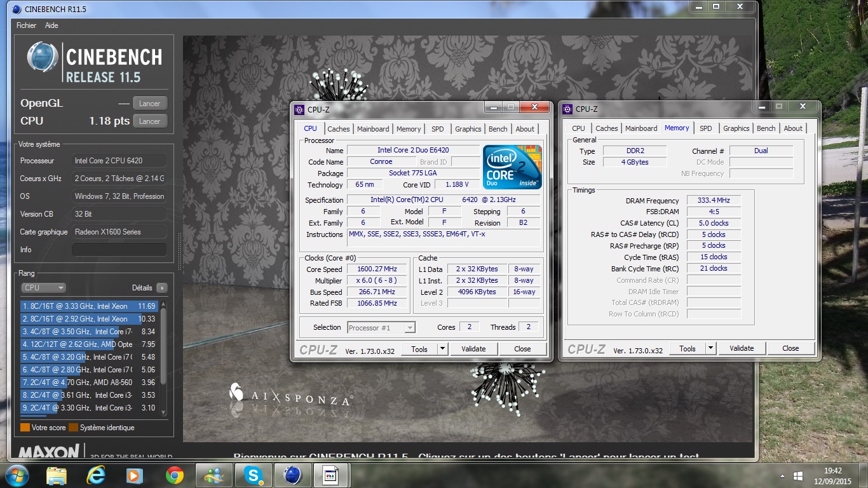Open the Windows Start menu orb
The image size is (868, 488).
[17, 475]
